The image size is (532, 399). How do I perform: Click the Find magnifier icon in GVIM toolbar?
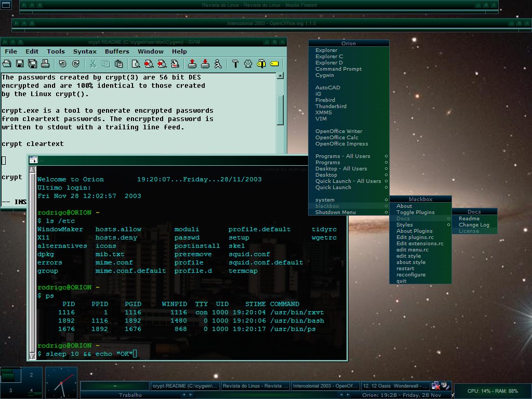click(x=136, y=64)
